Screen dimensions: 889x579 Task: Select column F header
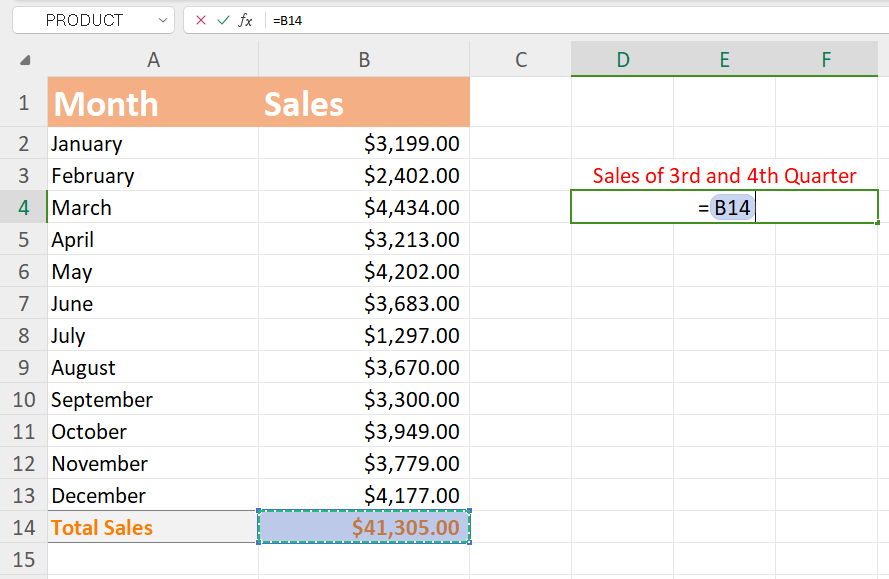(x=826, y=59)
